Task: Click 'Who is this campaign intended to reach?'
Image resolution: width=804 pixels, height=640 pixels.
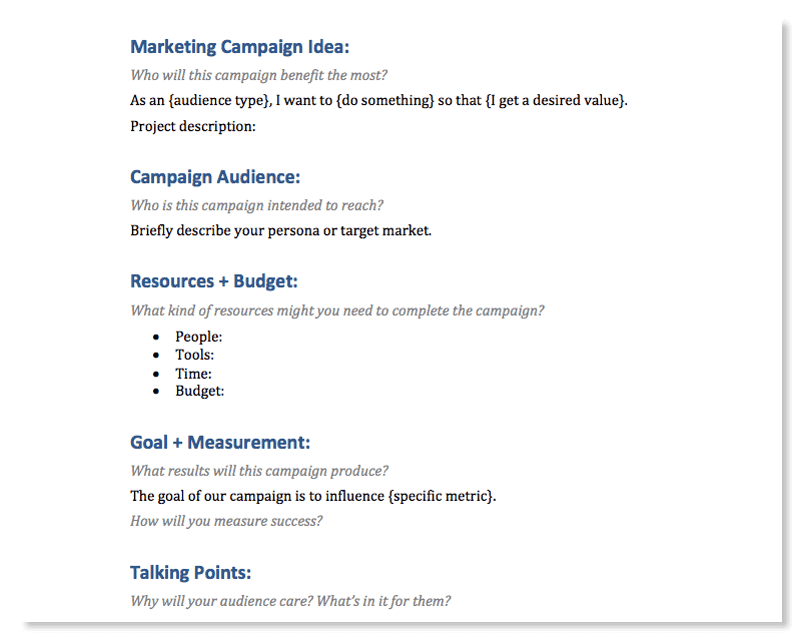Action: click(256, 206)
